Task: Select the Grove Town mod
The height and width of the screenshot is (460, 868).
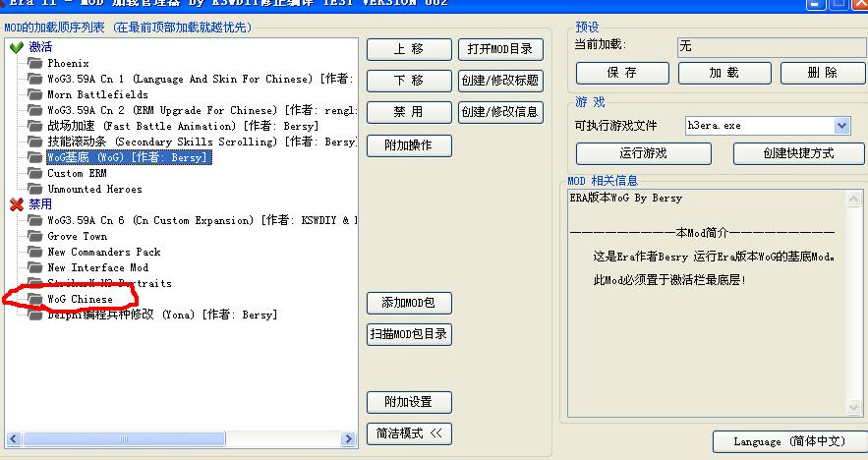Action: click(x=77, y=236)
